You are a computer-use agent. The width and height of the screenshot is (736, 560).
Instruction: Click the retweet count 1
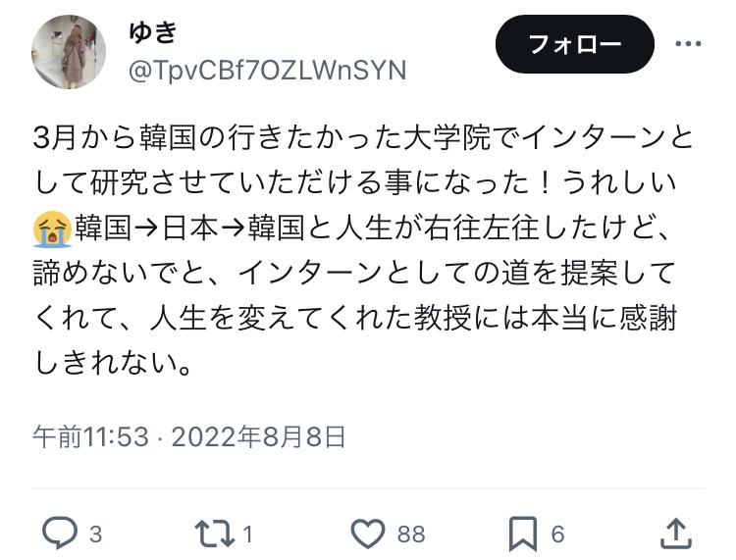click(x=248, y=534)
